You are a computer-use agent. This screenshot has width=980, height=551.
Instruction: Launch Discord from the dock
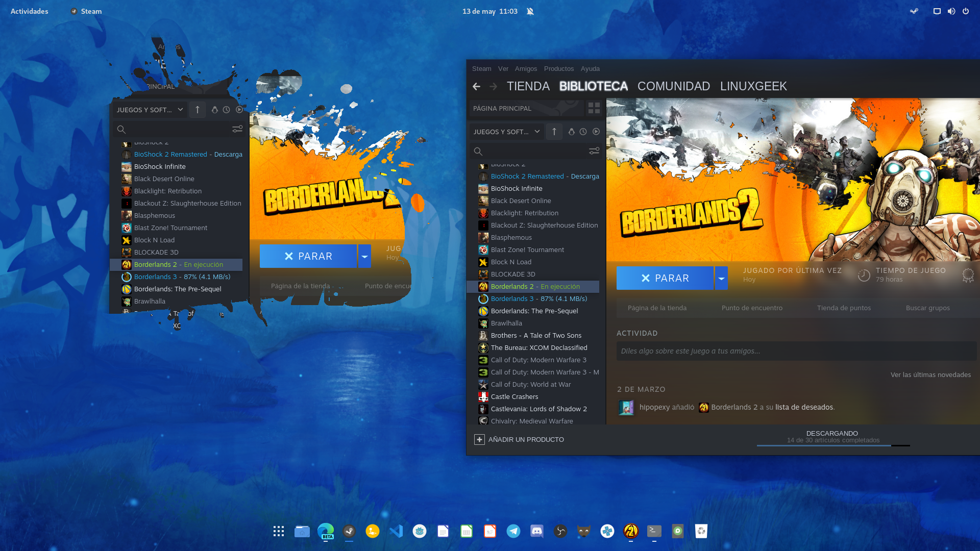pos(537,531)
